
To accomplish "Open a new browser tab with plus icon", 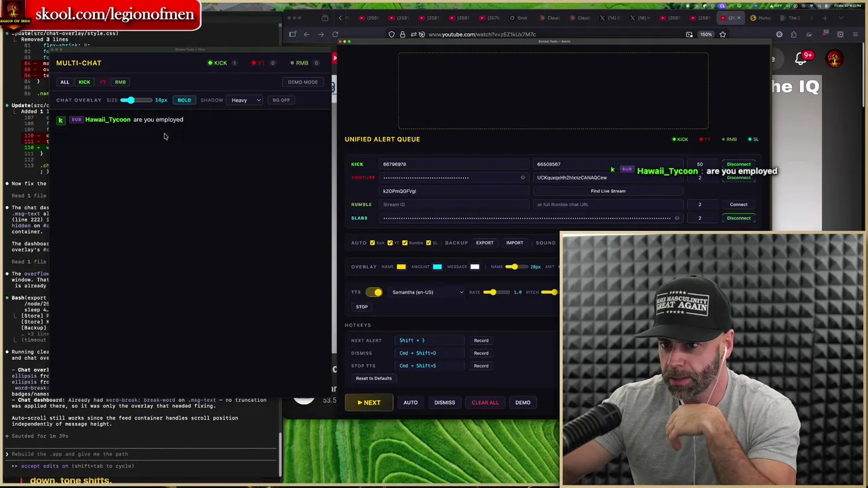I will (825, 18).
